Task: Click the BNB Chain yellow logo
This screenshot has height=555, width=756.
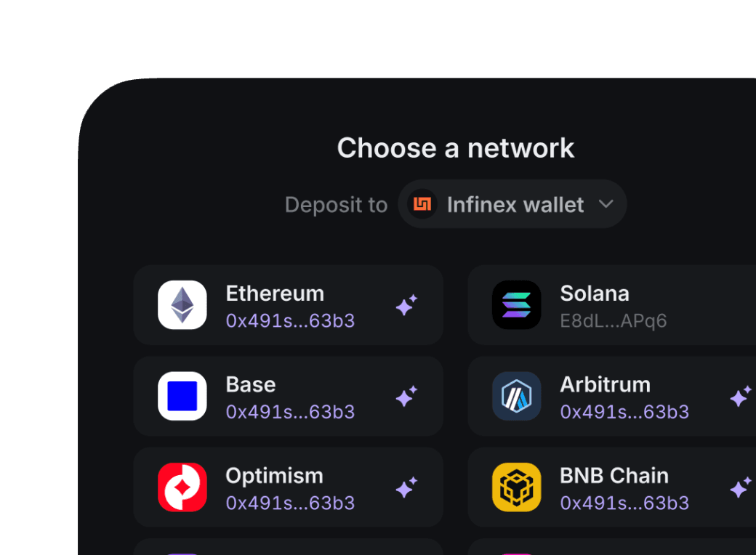Action: click(516, 487)
